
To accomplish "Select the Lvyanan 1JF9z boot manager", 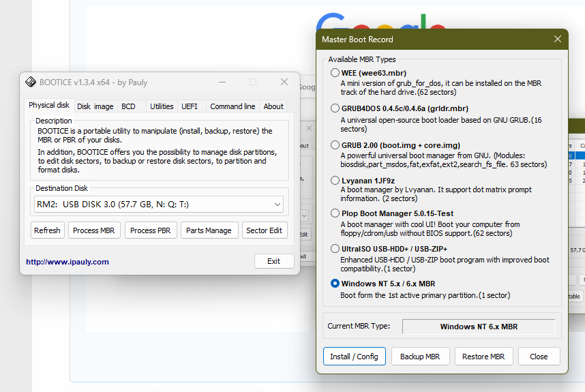I will click(335, 181).
